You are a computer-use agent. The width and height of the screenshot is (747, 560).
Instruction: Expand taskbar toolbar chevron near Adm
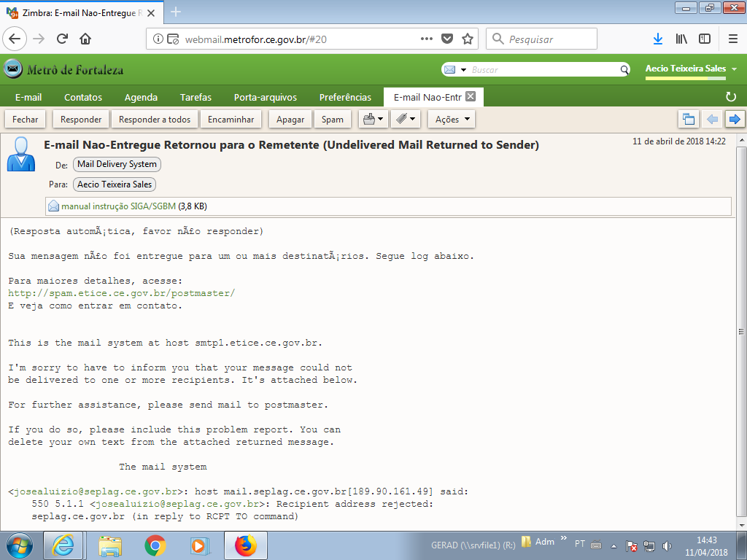tap(564, 539)
